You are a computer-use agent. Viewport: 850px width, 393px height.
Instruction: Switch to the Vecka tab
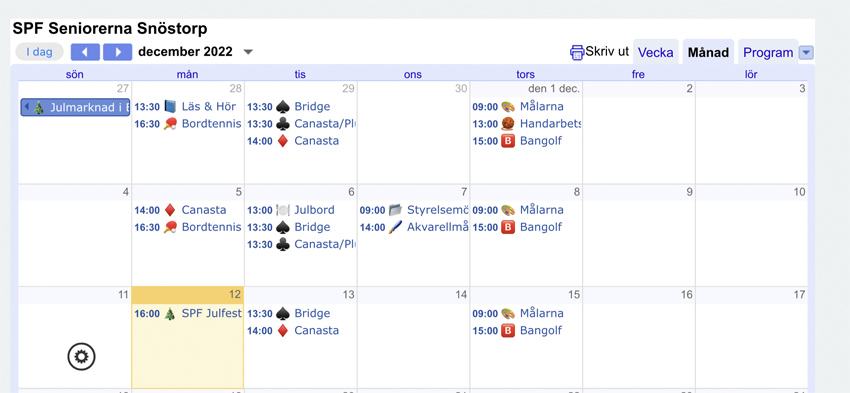click(655, 53)
